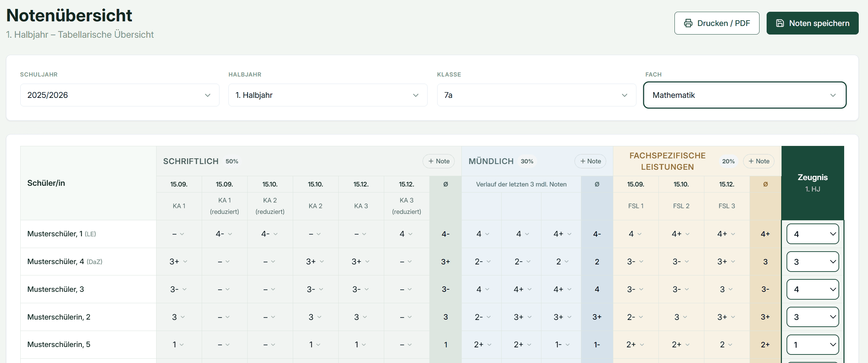868x363 pixels.
Task: Open KA 1 grade for Musterschülerin, 5
Action: 179,344
